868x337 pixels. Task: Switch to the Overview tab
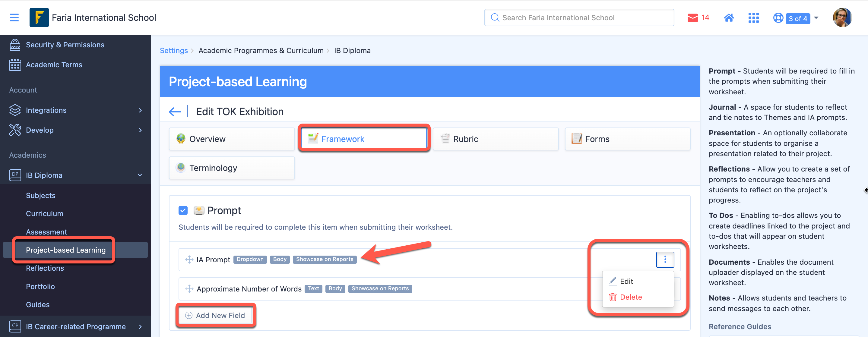(232, 139)
